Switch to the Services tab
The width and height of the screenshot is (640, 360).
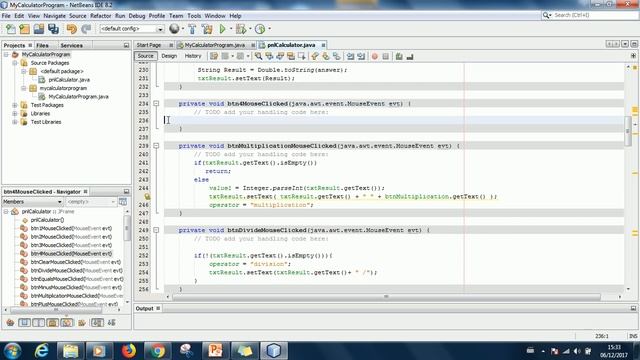(x=72, y=45)
